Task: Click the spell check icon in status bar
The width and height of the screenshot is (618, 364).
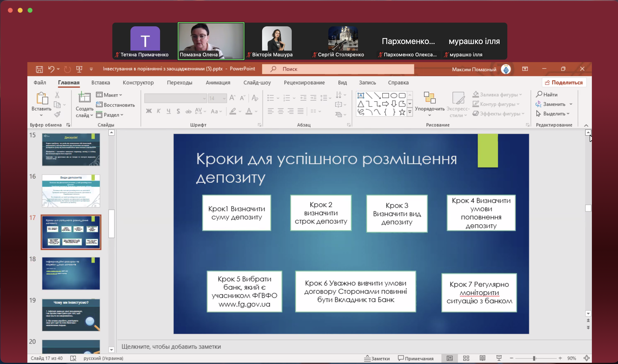Action: pos(73,358)
